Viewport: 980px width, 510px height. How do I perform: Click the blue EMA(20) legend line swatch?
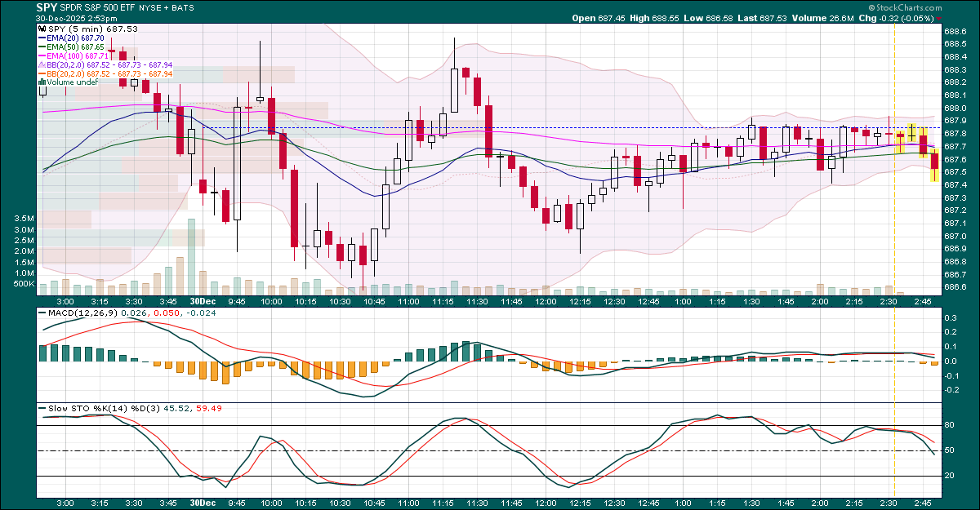click(x=42, y=38)
